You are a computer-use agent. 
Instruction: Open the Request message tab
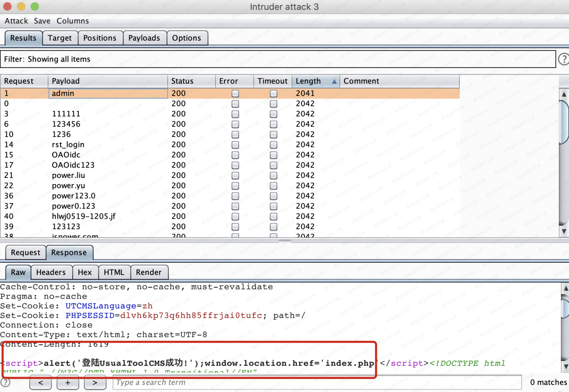(x=26, y=253)
